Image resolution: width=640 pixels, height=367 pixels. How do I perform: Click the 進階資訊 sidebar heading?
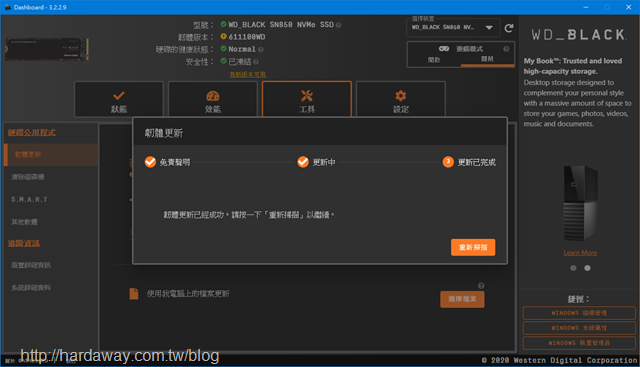(x=24, y=244)
